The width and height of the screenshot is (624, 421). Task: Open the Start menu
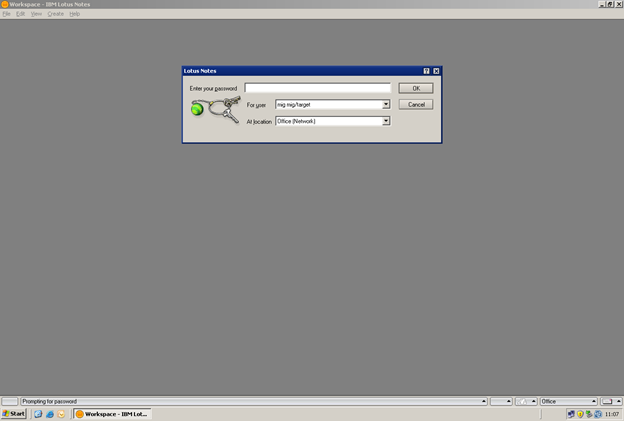pyautogui.click(x=14, y=414)
